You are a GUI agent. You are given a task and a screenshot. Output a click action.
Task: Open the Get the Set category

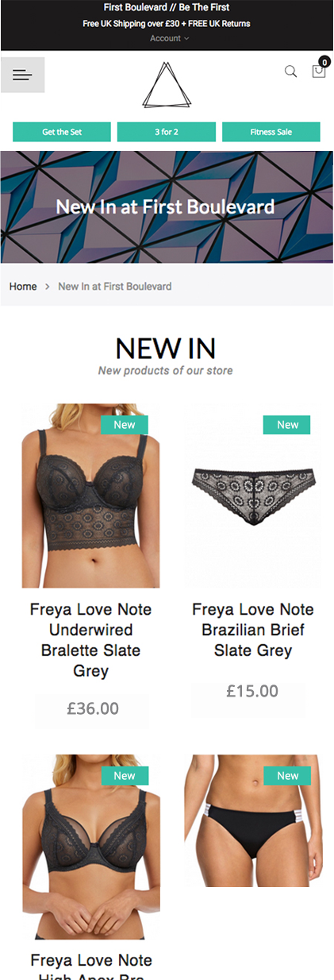coord(62,132)
